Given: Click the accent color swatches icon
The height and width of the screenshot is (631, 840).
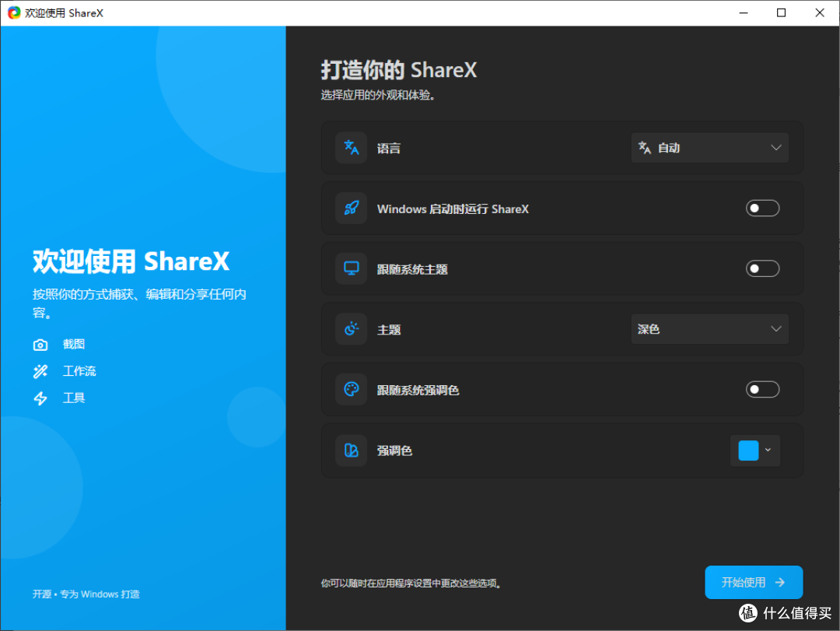Looking at the screenshot, I should pyautogui.click(x=352, y=450).
